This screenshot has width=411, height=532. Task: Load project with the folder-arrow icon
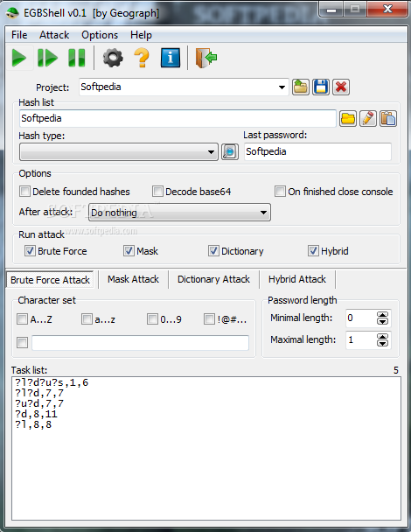[301, 87]
